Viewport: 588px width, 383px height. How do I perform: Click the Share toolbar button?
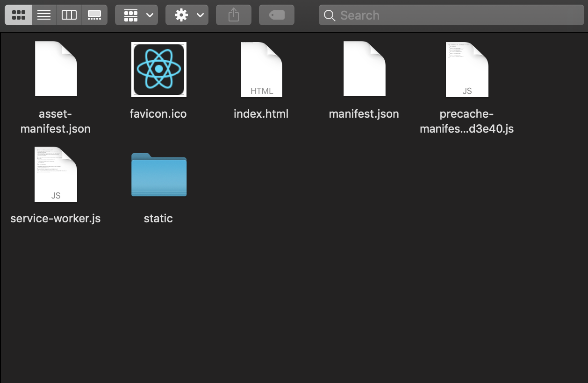tap(234, 15)
